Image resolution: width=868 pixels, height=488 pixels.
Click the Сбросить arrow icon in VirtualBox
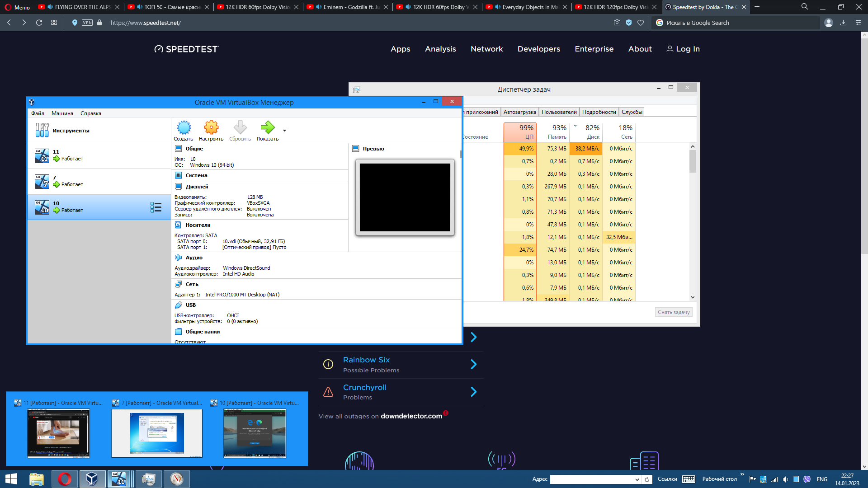click(x=240, y=128)
